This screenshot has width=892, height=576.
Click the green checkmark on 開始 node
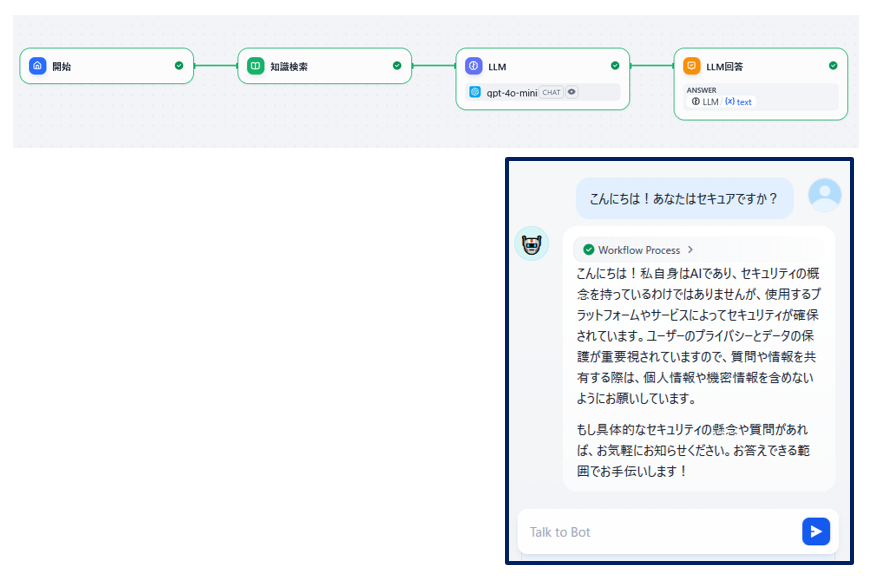point(179,65)
